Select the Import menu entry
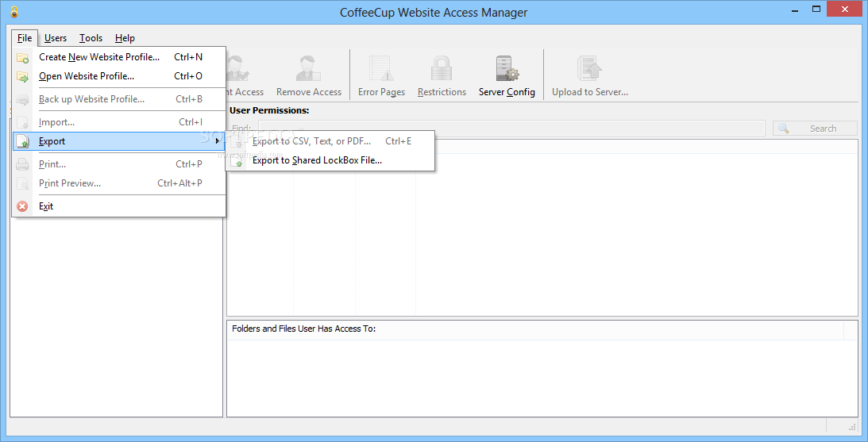 click(118, 122)
